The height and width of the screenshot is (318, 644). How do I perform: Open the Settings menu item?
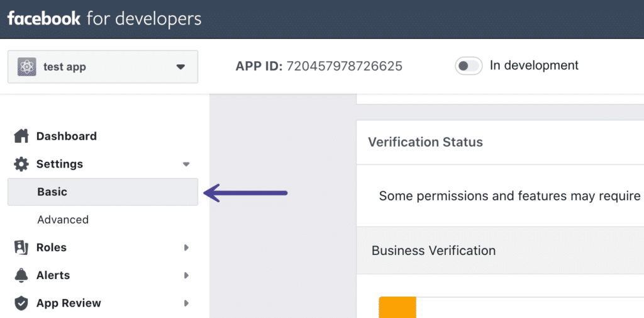coord(60,164)
